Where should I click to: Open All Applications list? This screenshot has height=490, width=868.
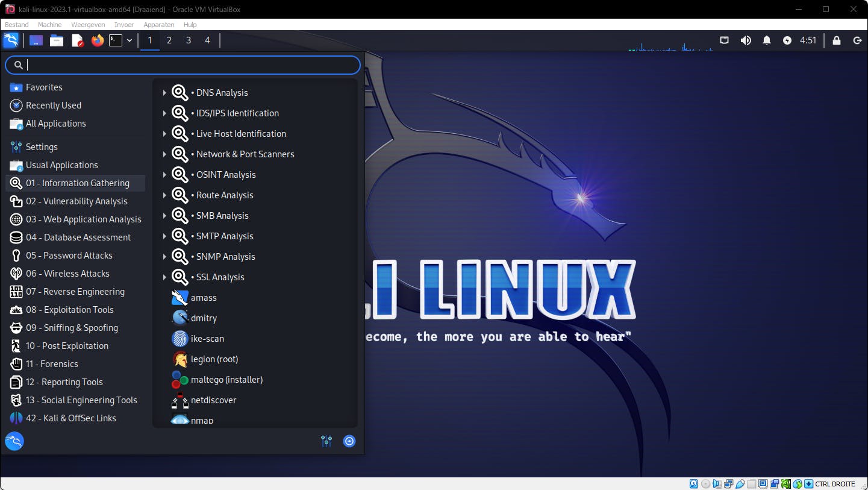pos(55,124)
